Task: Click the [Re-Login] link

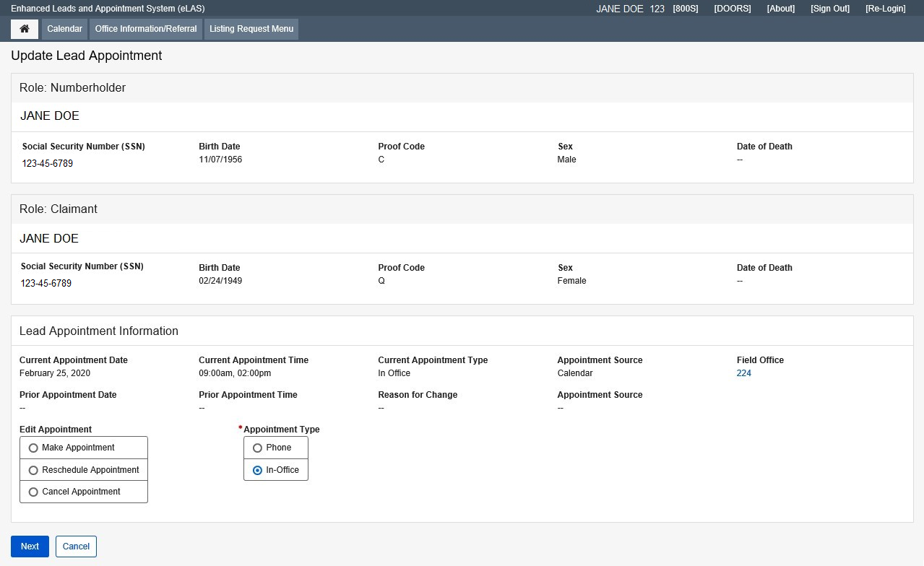Action: click(885, 9)
